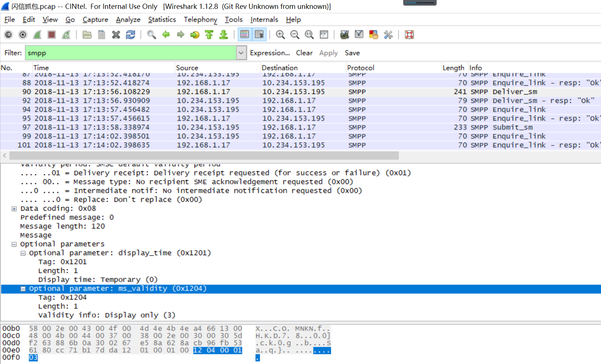Select packet 90 Deliver_sm row
Viewport: 601px width, 364px height.
[300, 92]
